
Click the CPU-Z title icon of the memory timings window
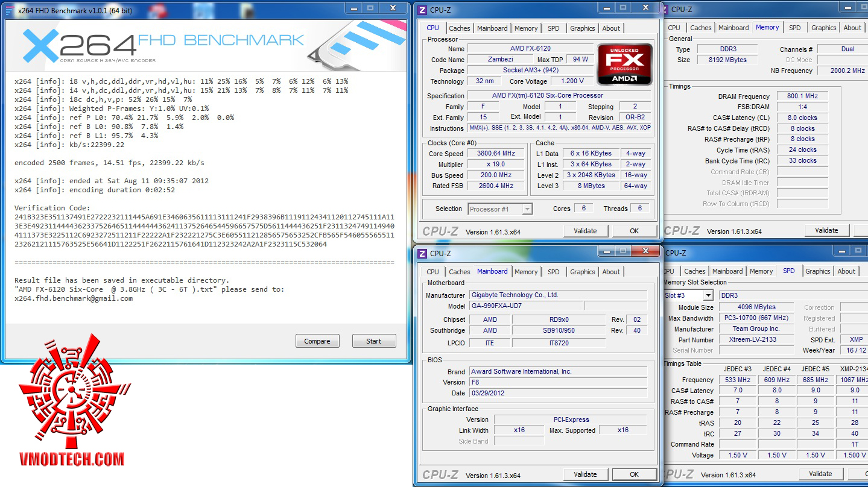point(665,9)
